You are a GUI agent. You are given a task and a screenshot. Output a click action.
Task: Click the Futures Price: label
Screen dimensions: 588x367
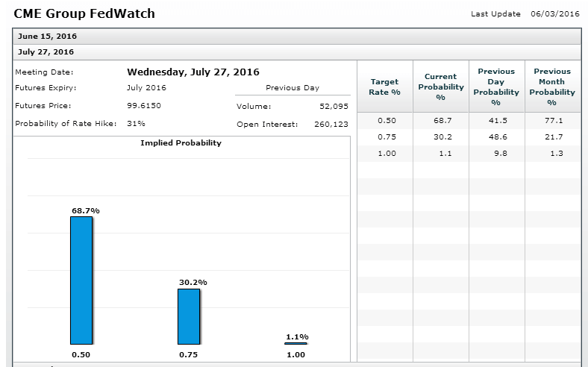click(43, 106)
